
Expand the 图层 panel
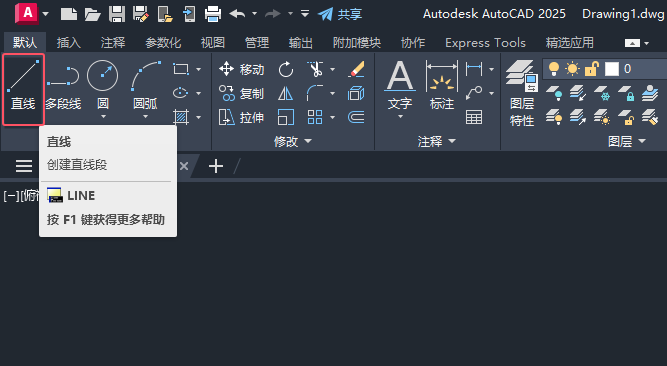coord(627,141)
